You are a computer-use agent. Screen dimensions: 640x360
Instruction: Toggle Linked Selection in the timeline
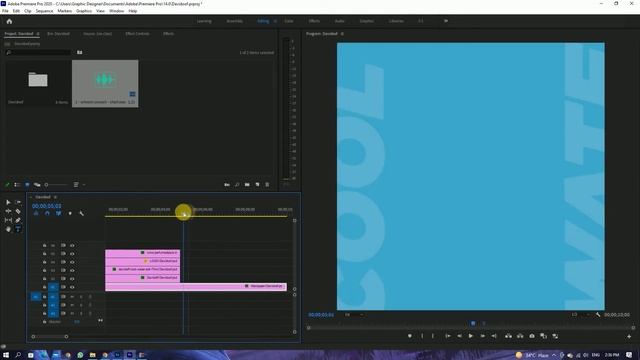[x=58, y=213]
